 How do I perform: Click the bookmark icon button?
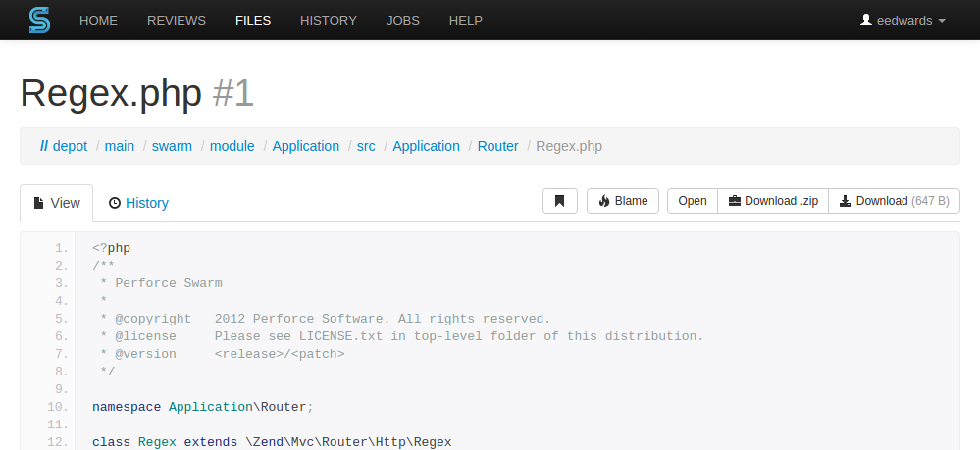[x=560, y=201]
